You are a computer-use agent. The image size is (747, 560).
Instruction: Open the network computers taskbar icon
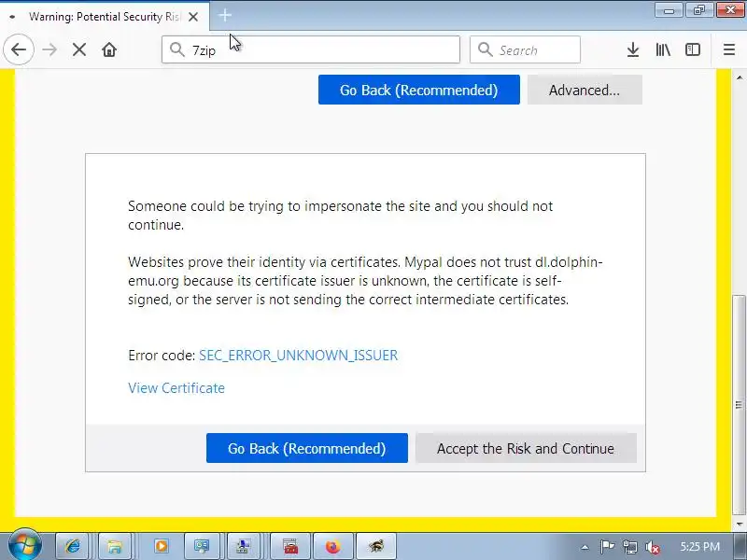click(x=244, y=546)
